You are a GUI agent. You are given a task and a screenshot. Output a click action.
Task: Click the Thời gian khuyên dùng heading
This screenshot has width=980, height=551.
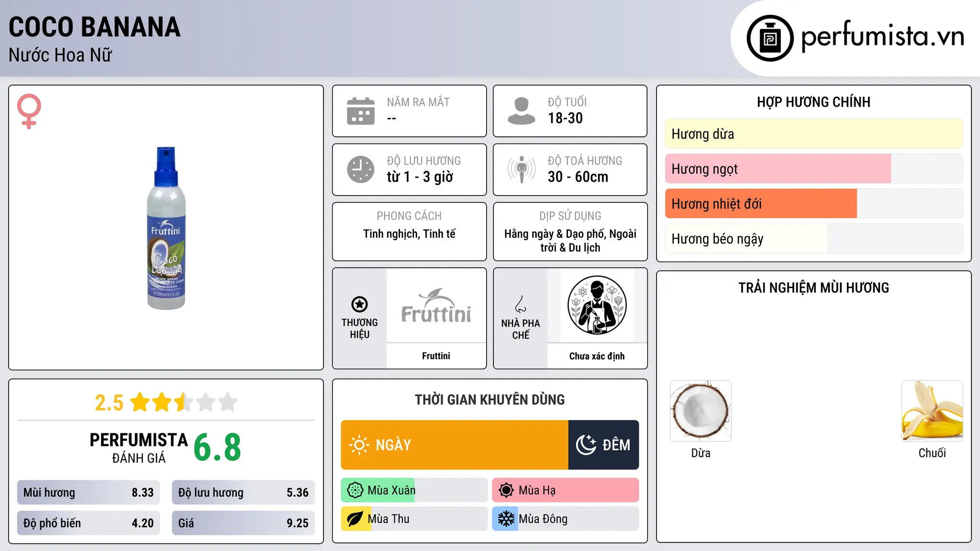(x=490, y=400)
